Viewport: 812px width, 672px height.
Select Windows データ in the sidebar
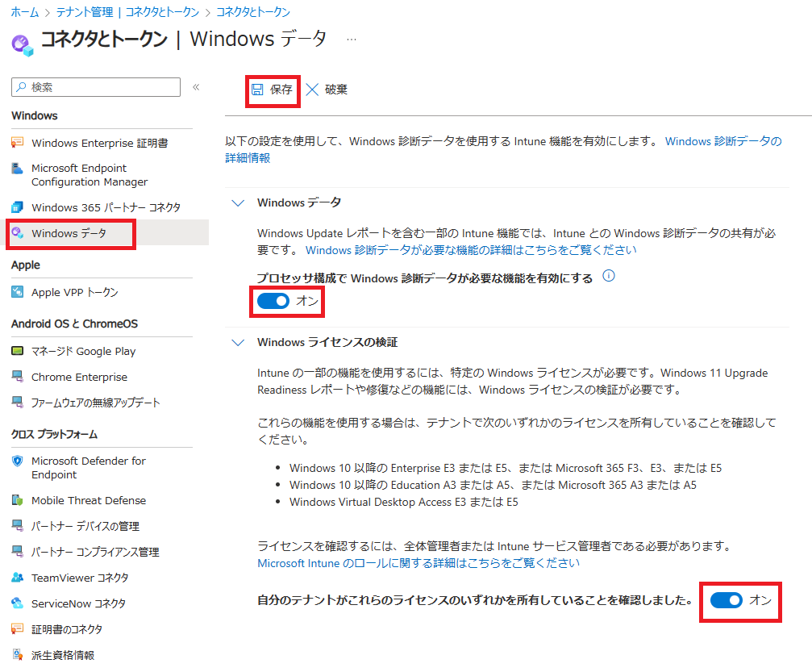click(x=69, y=234)
